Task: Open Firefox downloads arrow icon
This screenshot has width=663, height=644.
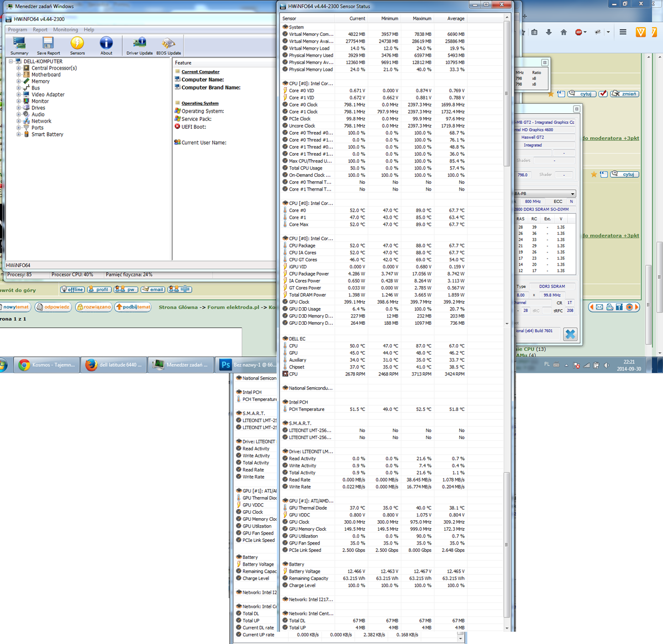Action: pyautogui.click(x=549, y=33)
